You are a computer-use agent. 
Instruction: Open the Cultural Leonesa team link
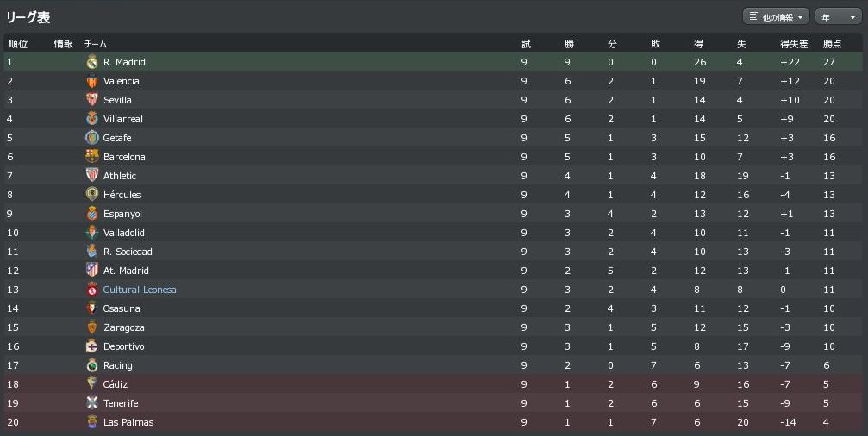[140, 290]
